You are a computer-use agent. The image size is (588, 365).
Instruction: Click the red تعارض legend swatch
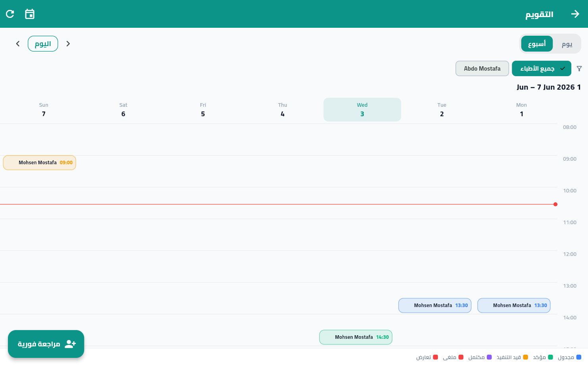(x=436, y=357)
